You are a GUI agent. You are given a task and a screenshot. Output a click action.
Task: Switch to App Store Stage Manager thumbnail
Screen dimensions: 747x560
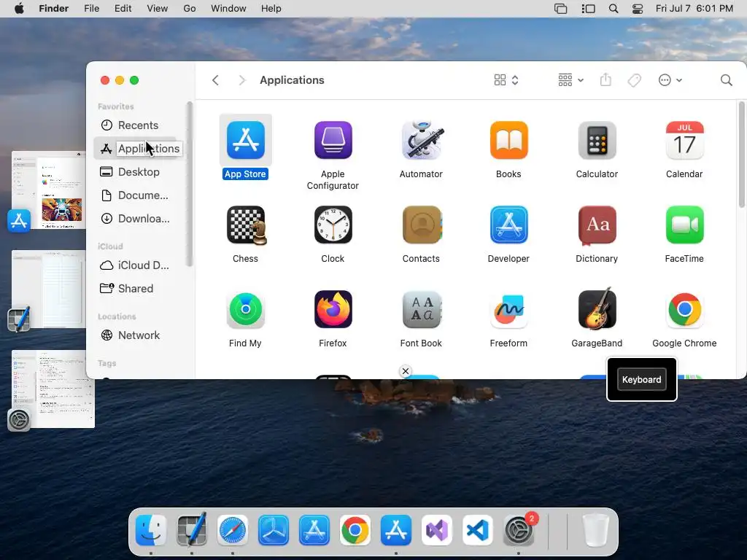(x=49, y=190)
